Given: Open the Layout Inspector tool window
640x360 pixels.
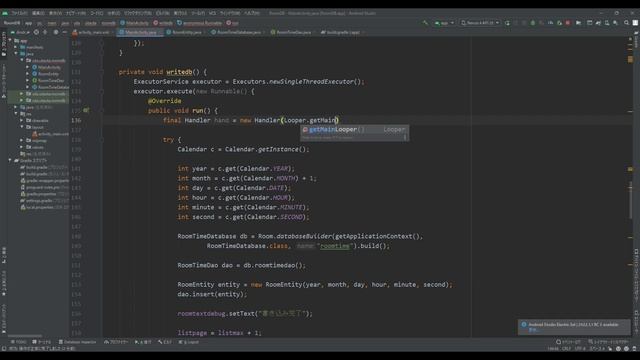Looking at the screenshot, I should (609, 342).
